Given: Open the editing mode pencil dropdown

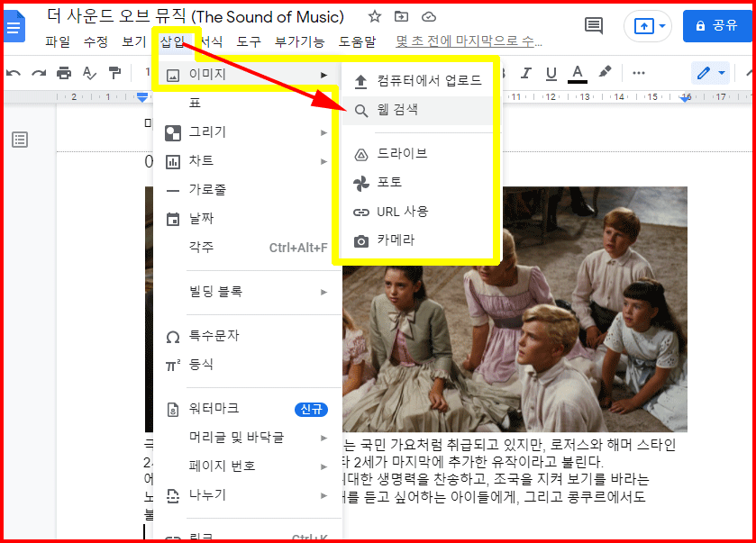Looking at the screenshot, I should pyautogui.click(x=710, y=73).
